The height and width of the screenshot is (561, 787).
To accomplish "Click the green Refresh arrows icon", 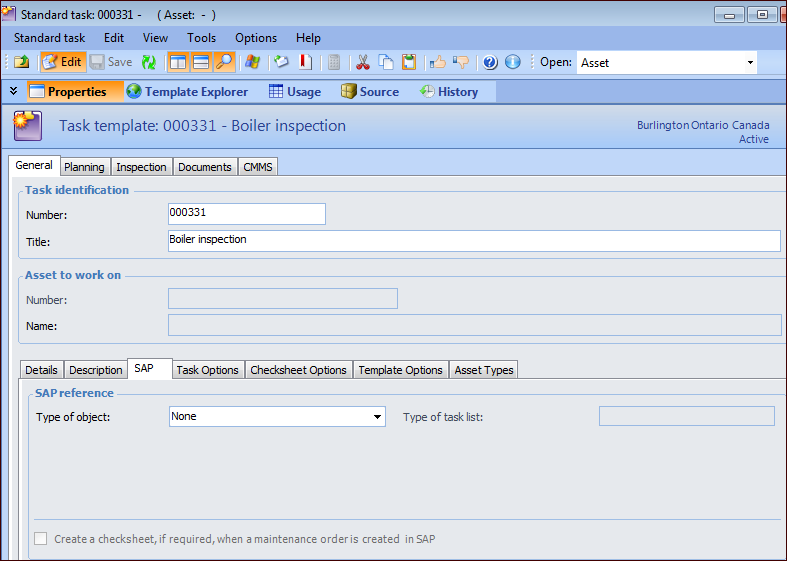I will pyautogui.click(x=149, y=62).
